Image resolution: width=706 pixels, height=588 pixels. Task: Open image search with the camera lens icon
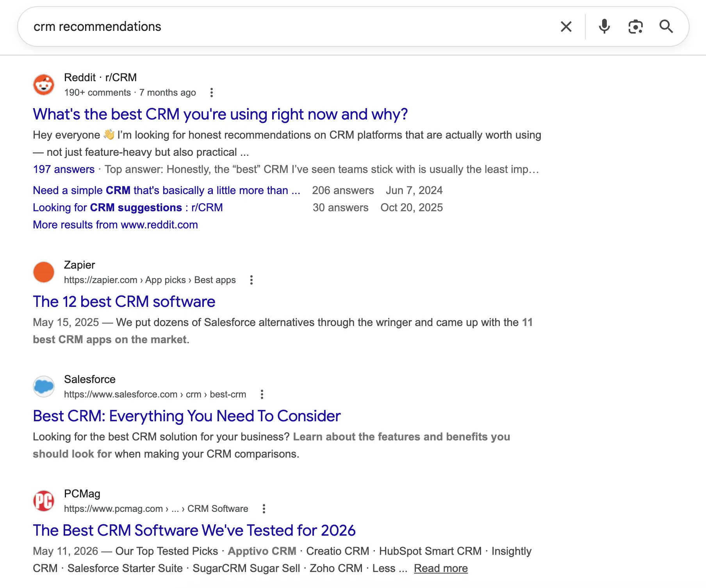click(x=635, y=27)
